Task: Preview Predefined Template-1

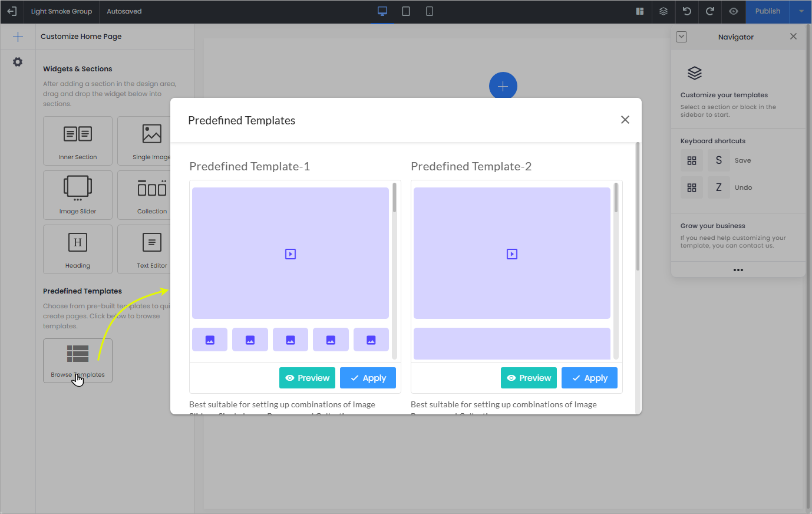Action: coord(307,378)
